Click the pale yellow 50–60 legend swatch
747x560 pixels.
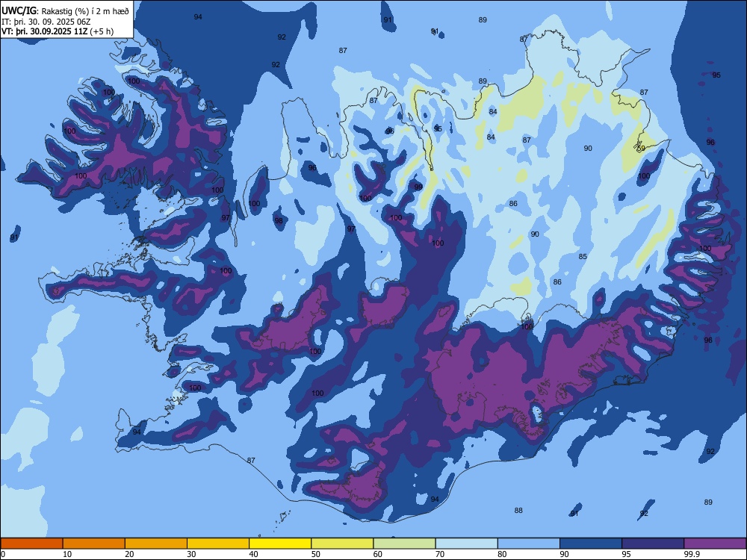[342, 544]
